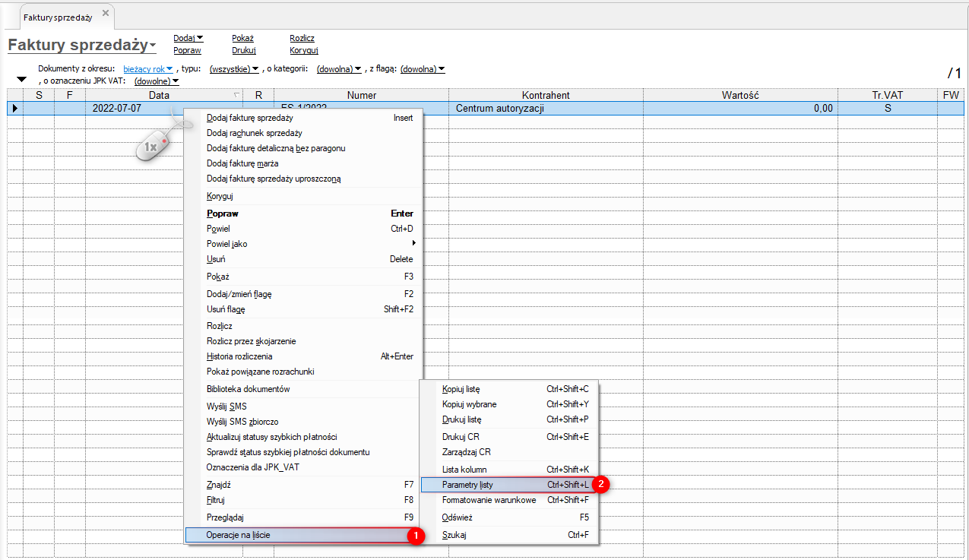The image size is (969, 560).
Task: Select 'Historia rozliczenia' menu entry
Action: [303, 356]
